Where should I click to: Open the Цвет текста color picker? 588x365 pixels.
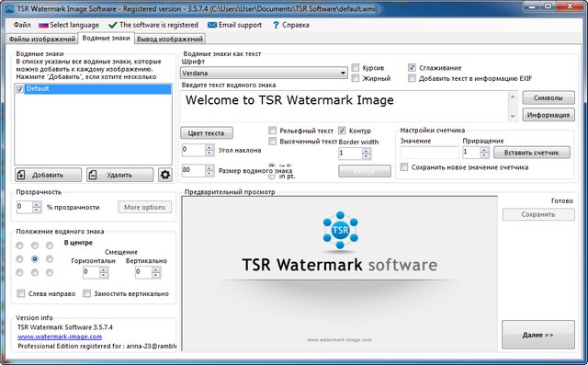tap(207, 132)
